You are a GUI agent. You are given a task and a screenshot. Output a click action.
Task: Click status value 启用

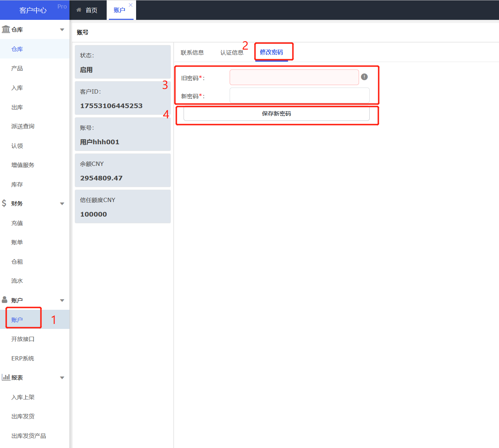click(86, 70)
